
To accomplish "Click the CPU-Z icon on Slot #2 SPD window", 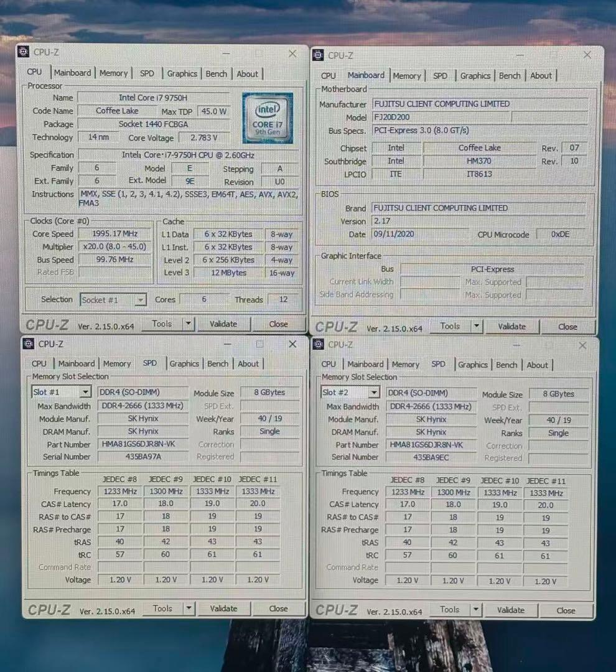I will point(318,345).
